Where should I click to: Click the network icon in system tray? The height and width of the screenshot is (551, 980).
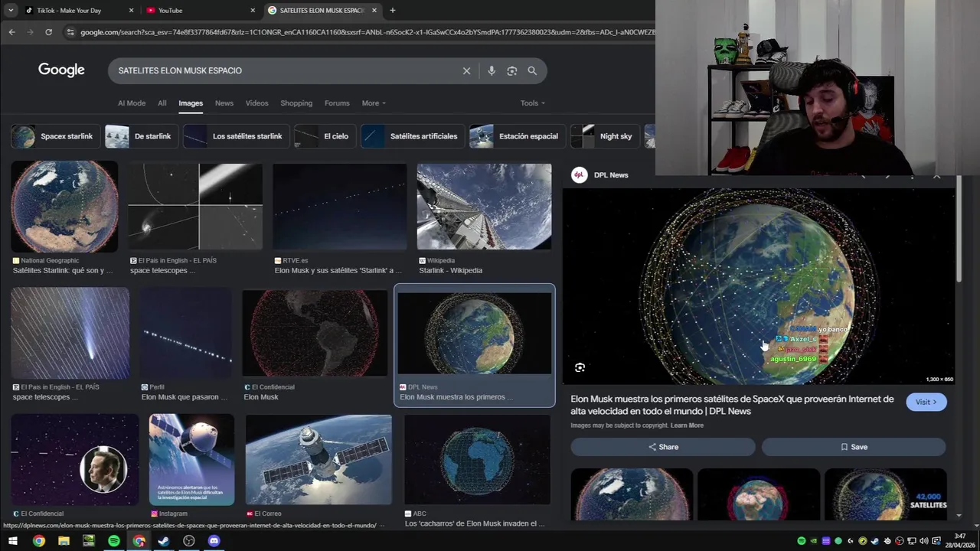(x=912, y=541)
